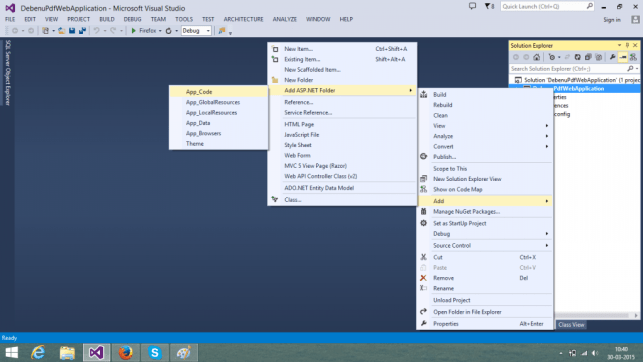The image size is (643, 362).
Task: Toggle Preview Selected Items in Solution Explorer
Action: point(623,57)
